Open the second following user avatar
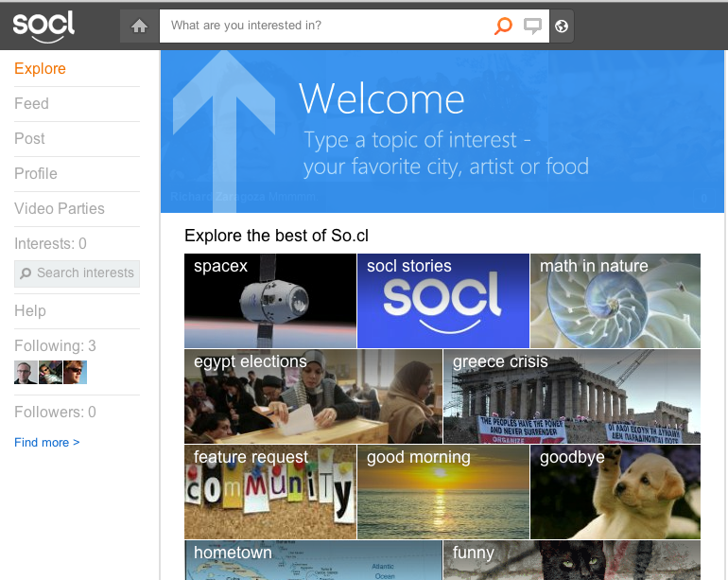Screen dimensions: 728x580 point(50,373)
